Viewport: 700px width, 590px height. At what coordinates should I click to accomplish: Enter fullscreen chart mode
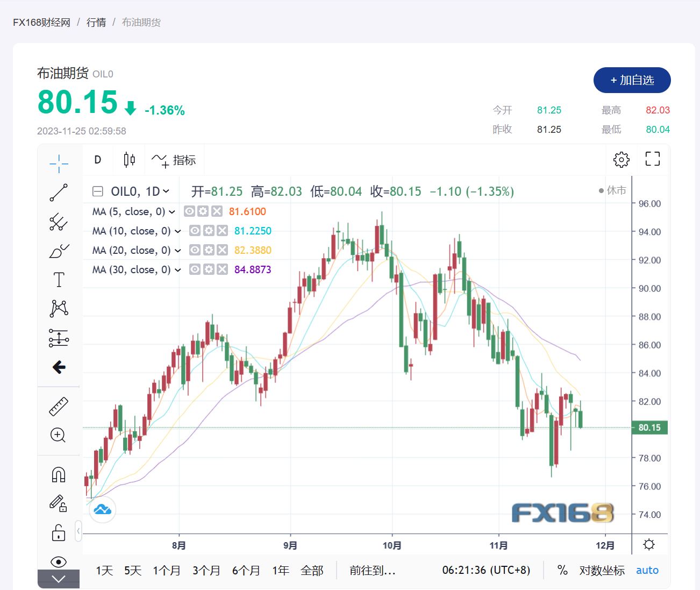click(x=652, y=159)
